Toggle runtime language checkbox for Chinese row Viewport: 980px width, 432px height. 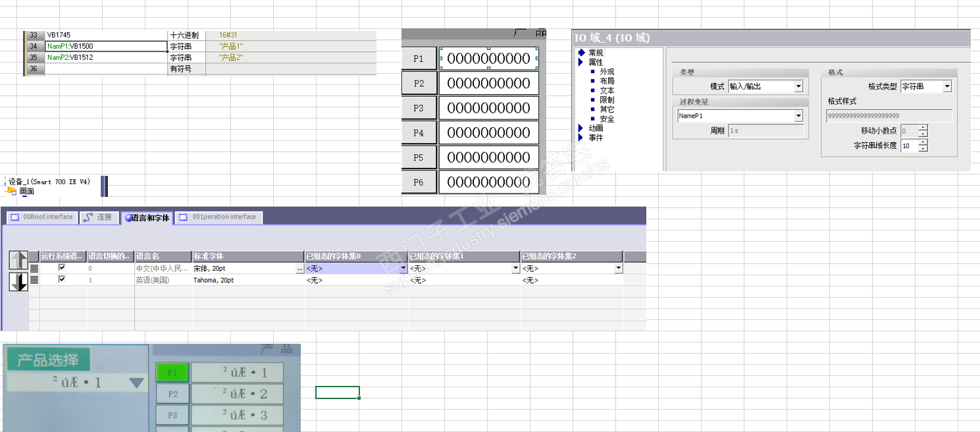point(62,268)
